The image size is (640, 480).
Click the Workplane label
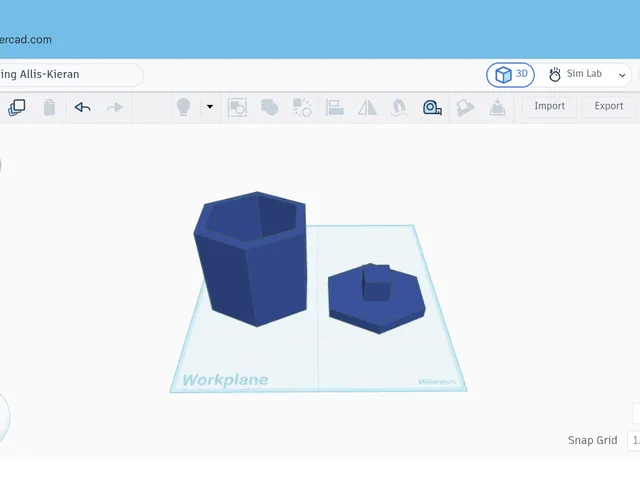click(x=225, y=380)
